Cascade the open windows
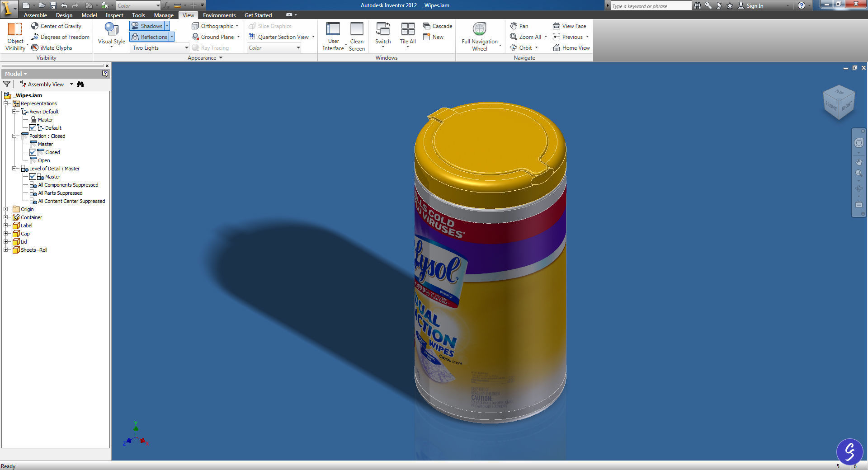The height and width of the screenshot is (470, 868). [437, 26]
